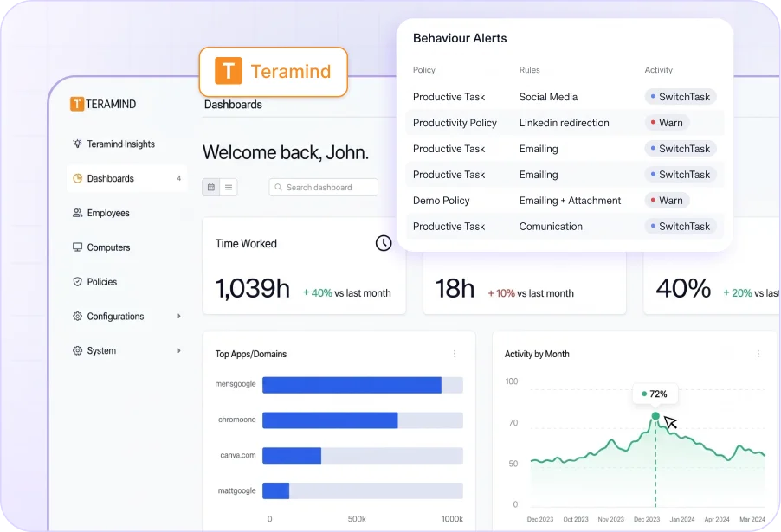
Task: Click the Emailing + Attachment rule cell
Action: coord(570,201)
